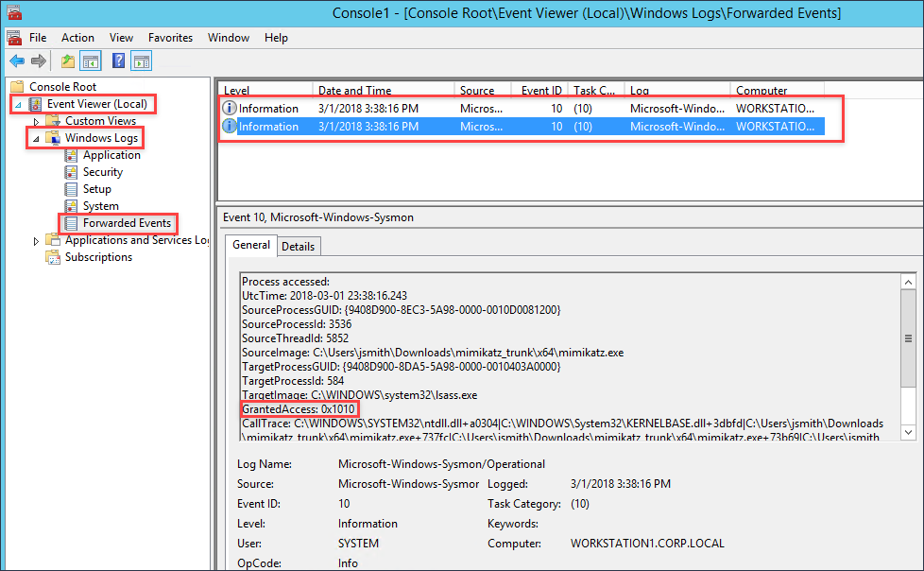The height and width of the screenshot is (571, 924).
Task: Click the info icon of the first event row
Action: (x=230, y=108)
